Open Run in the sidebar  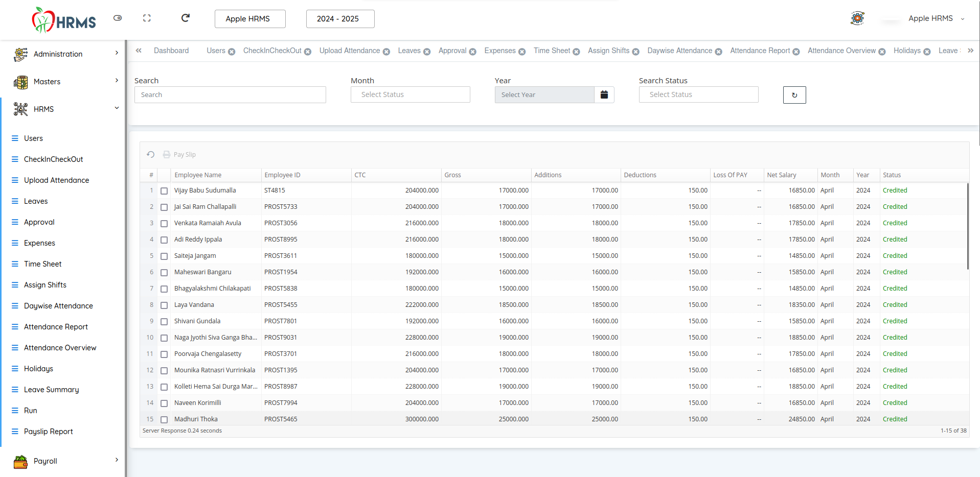click(x=30, y=411)
